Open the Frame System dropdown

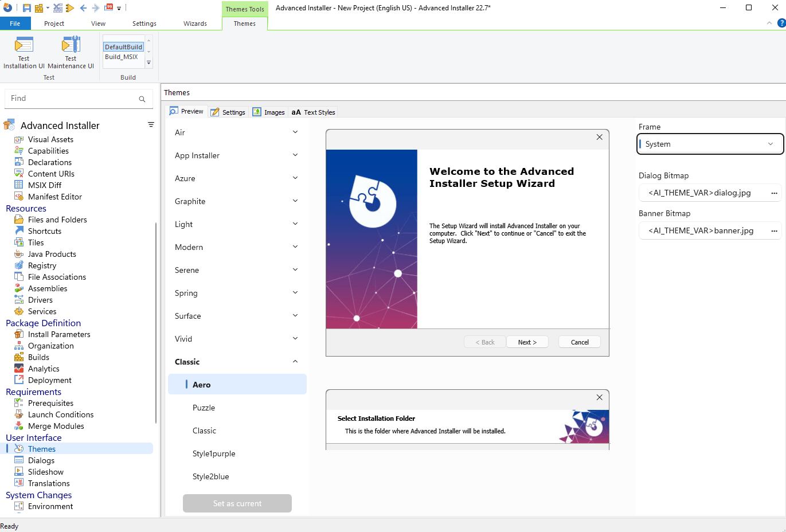[x=710, y=144]
